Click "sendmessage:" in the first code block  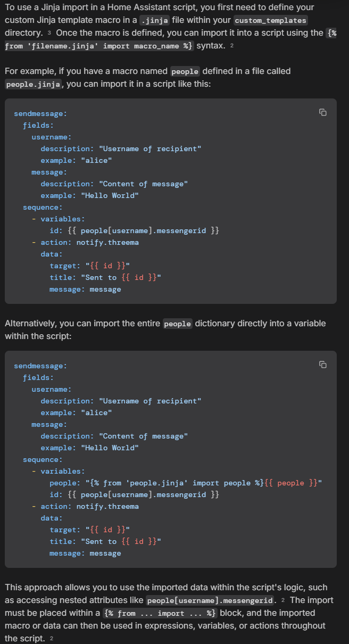point(40,114)
